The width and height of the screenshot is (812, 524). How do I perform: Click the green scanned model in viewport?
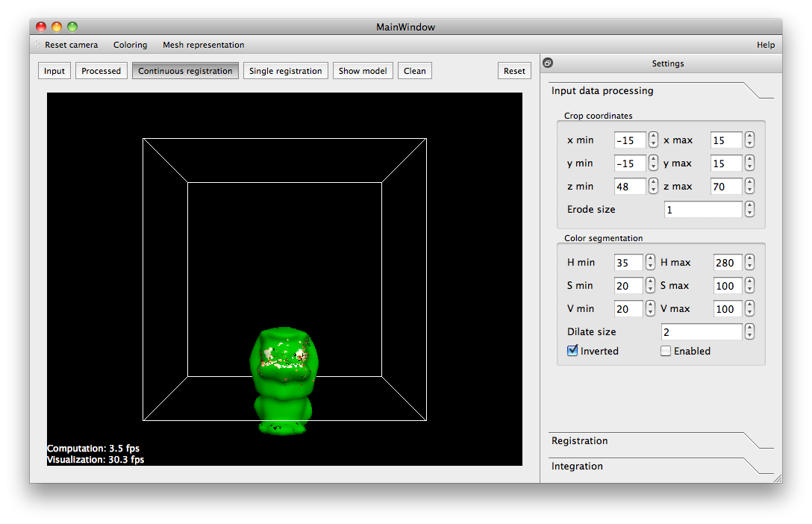tap(284, 381)
